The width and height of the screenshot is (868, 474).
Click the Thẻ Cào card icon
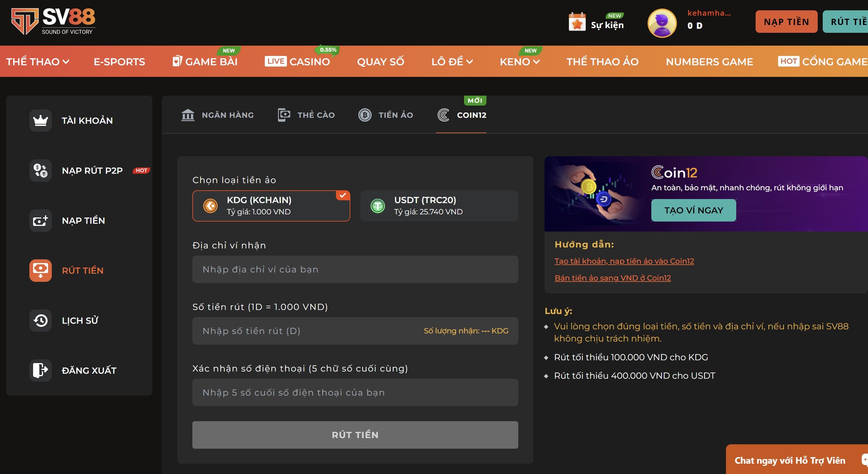284,115
